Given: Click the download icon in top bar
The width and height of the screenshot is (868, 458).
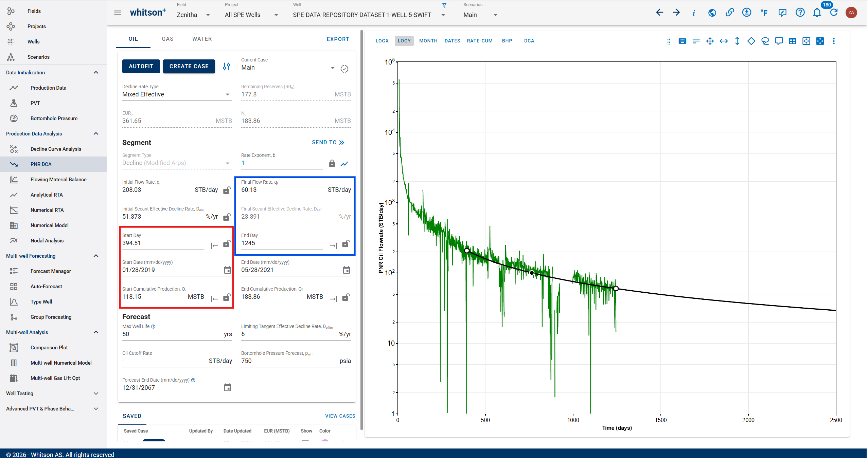Looking at the screenshot, I should [x=746, y=13].
